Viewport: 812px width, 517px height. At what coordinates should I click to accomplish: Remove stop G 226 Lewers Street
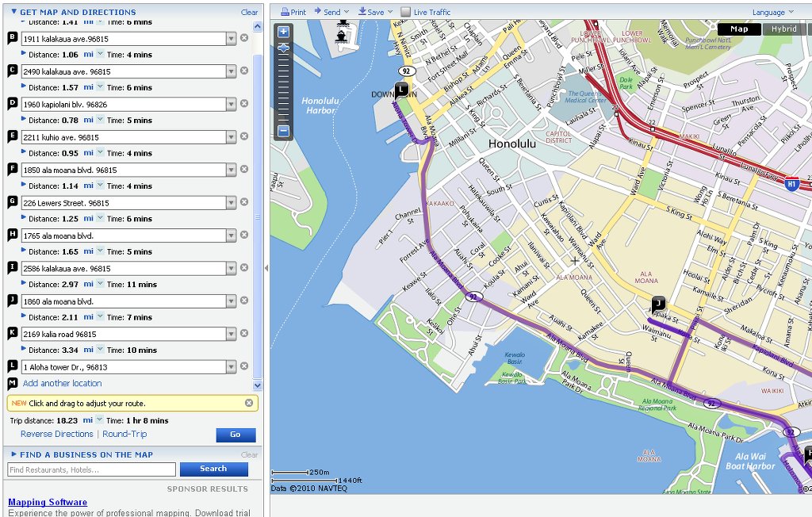point(244,202)
